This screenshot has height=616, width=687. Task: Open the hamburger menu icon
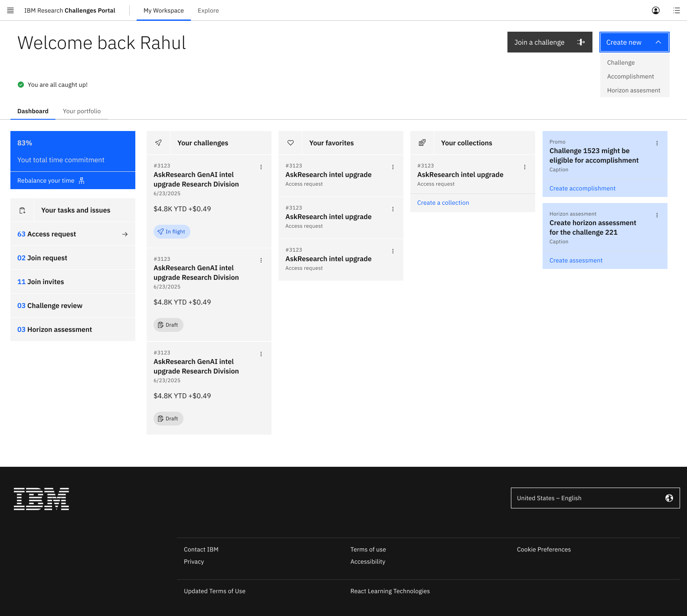point(10,10)
